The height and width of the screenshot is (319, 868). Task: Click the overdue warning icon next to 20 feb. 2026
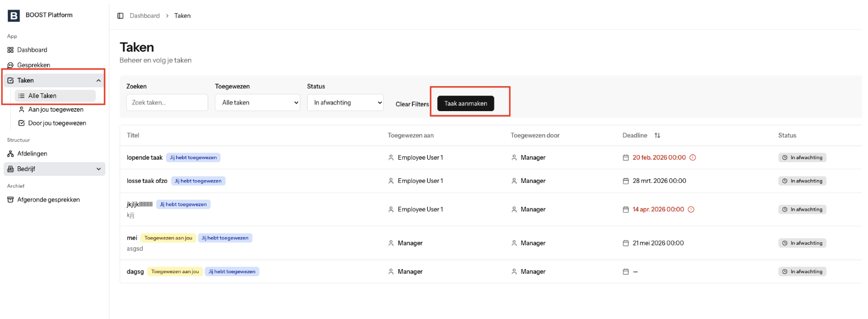tap(692, 157)
